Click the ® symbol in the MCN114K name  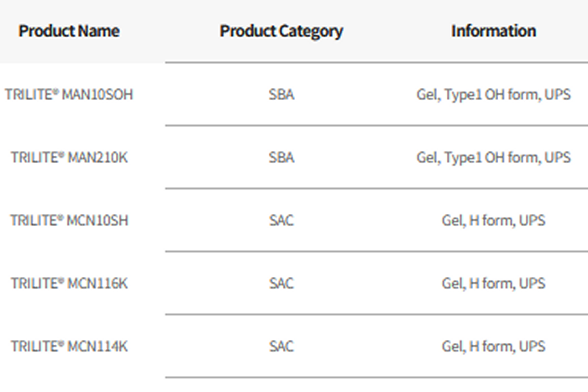tap(61, 343)
